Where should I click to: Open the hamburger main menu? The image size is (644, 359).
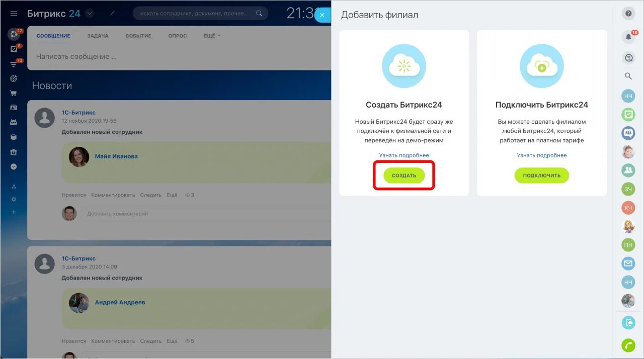pyautogui.click(x=14, y=14)
